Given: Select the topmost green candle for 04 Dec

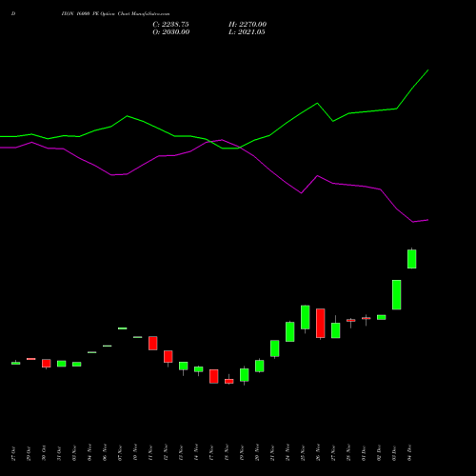Looking at the screenshot, I should click(412, 259).
